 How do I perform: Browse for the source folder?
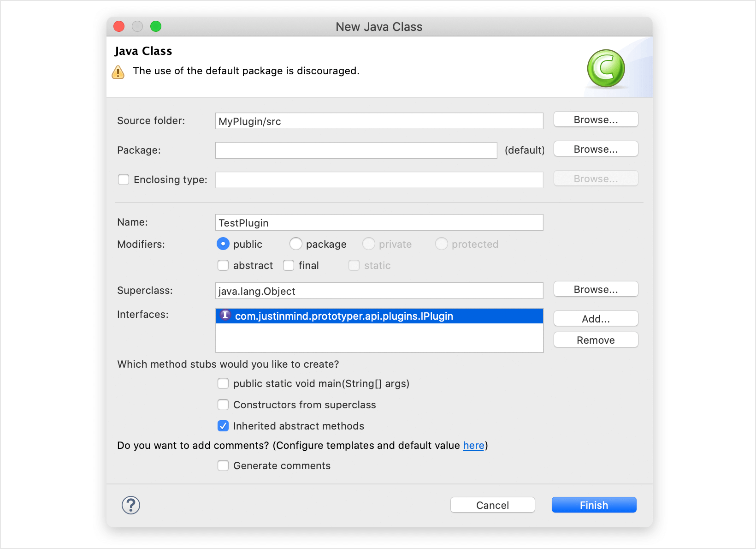pyautogui.click(x=596, y=119)
